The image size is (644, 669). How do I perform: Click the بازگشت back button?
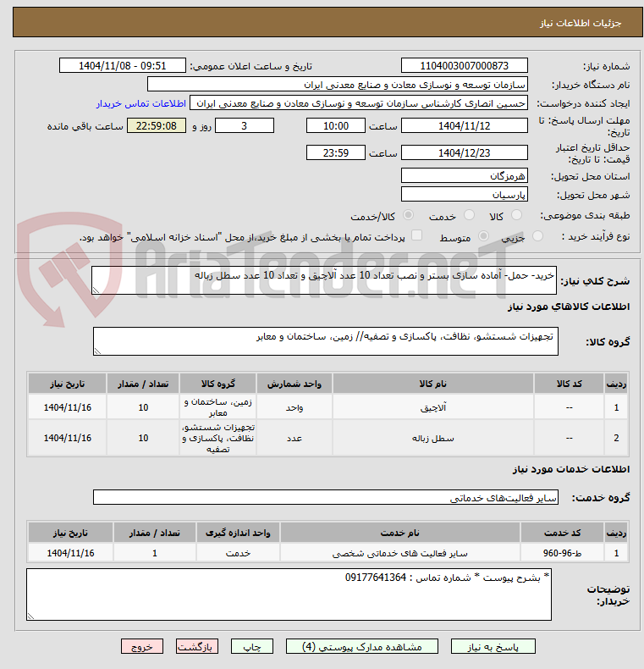coord(196,647)
